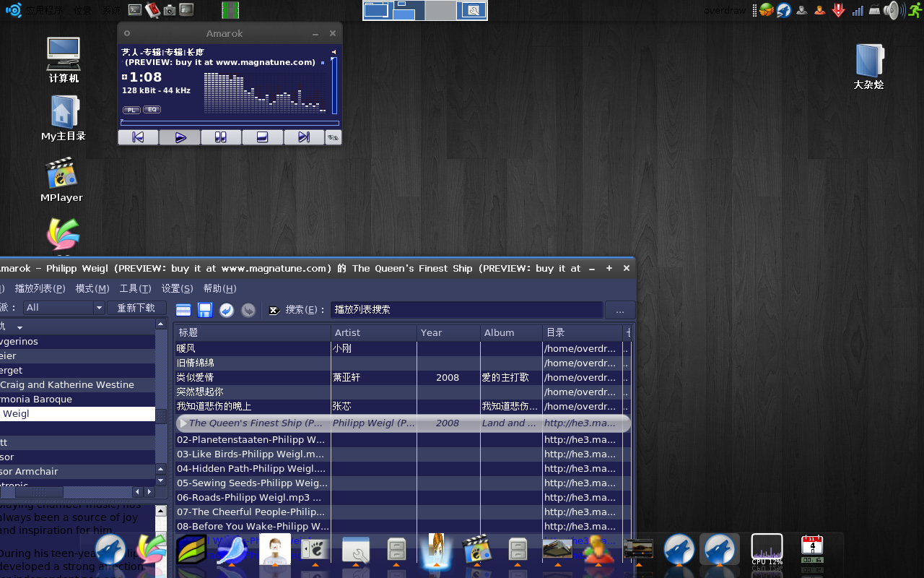The image size is (924, 578).
Task: Toggle the EQ equalizer button in mini player
Action: (x=152, y=110)
